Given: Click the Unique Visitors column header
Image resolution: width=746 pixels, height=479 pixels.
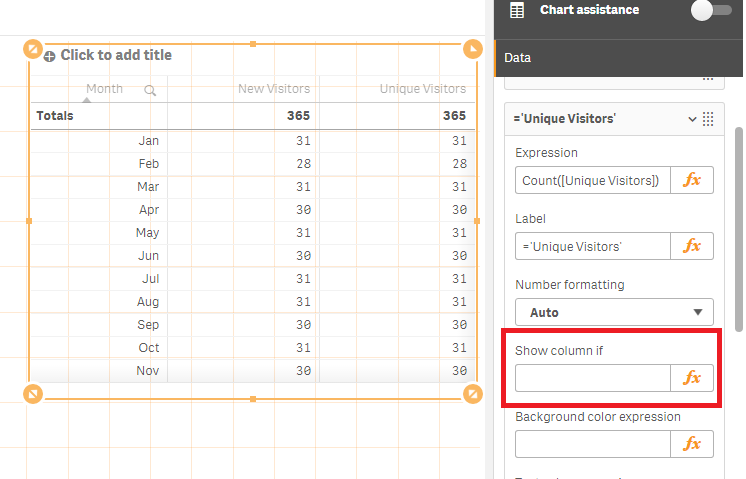Looking at the screenshot, I should pos(422,89).
